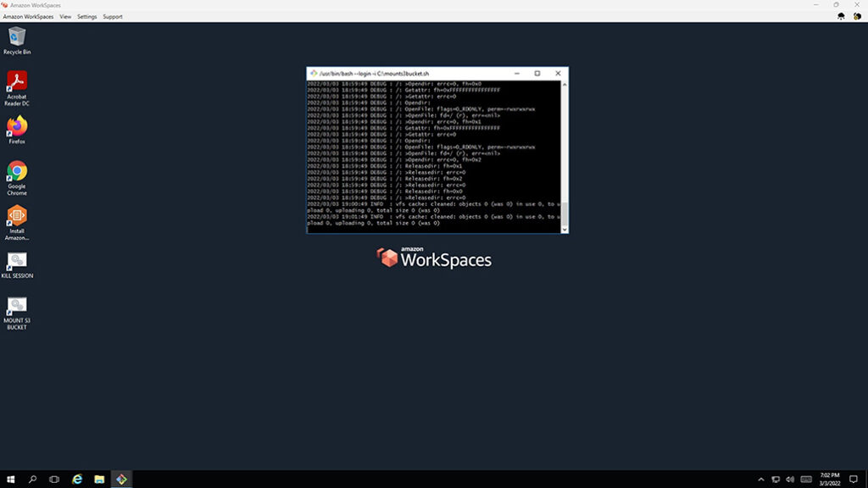Open the Support menu
This screenshot has width=868, height=488.
(113, 17)
